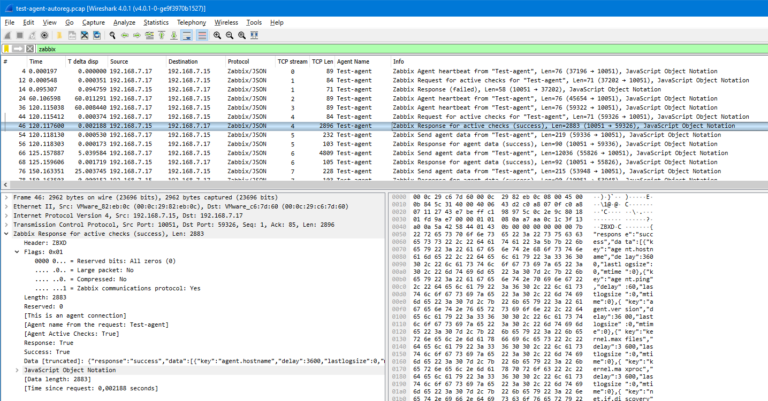This screenshot has width=768, height=401.
Task: Sort by TCP Len column header
Action: click(322, 62)
